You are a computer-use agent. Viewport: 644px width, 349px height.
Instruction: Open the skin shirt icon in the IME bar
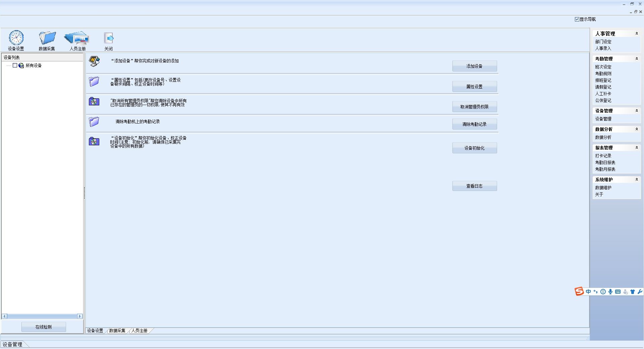coord(633,292)
